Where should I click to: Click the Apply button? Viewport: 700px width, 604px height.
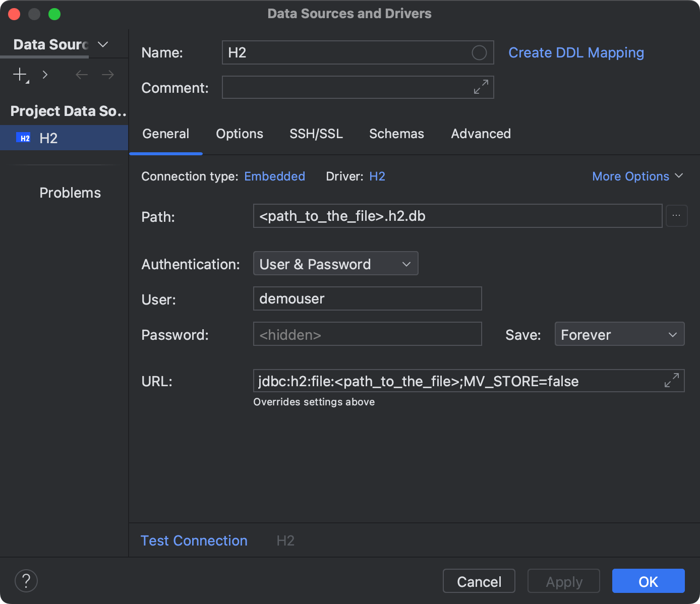[x=563, y=581]
